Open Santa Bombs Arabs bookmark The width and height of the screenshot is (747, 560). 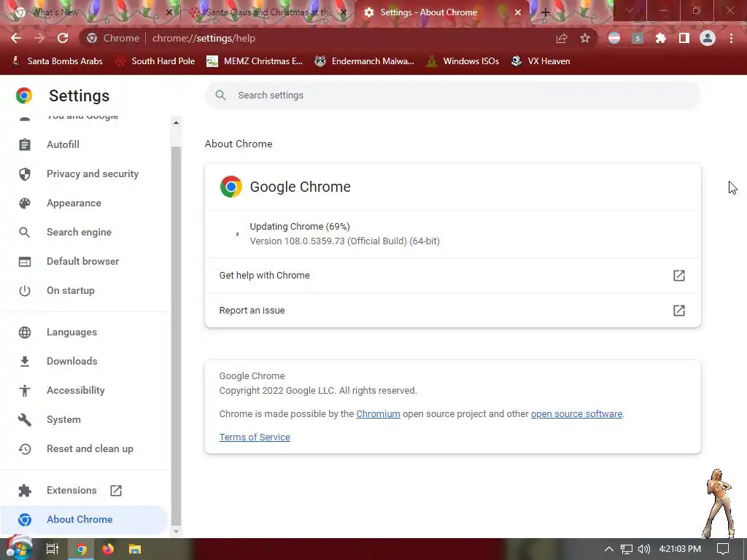tap(57, 61)
